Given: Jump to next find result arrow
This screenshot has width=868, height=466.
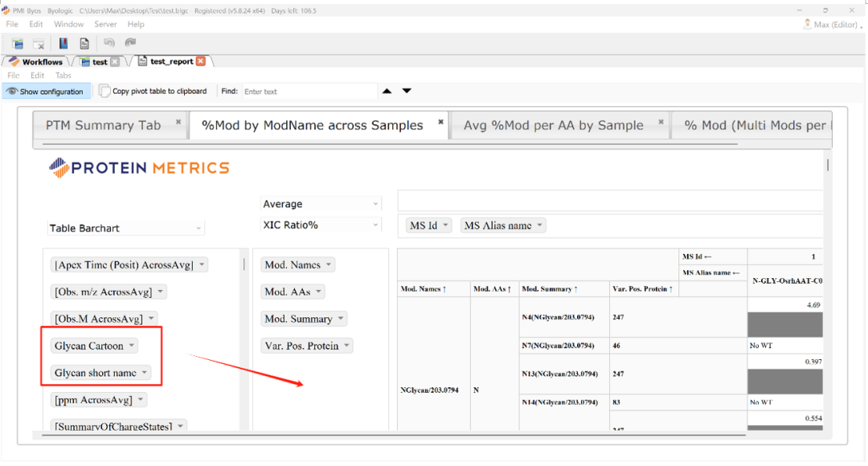Looking at the screenshot, I should (407, 91).
